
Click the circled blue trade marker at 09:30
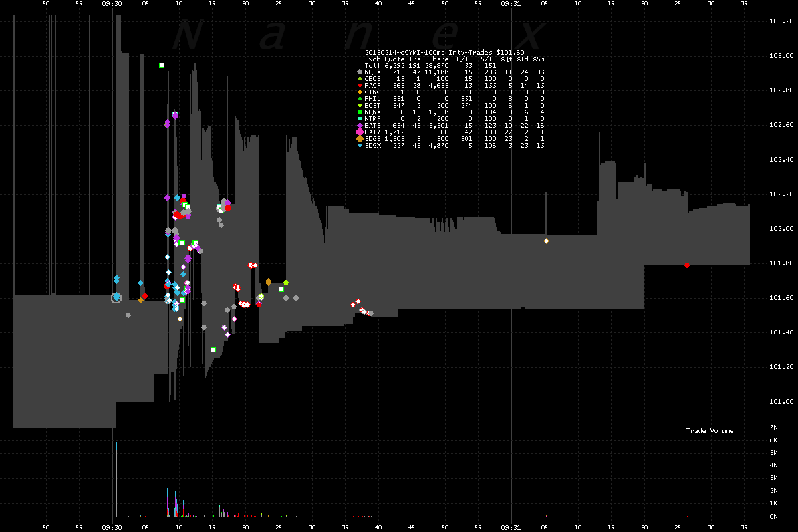pyautogui.click(x=116, y=298)
